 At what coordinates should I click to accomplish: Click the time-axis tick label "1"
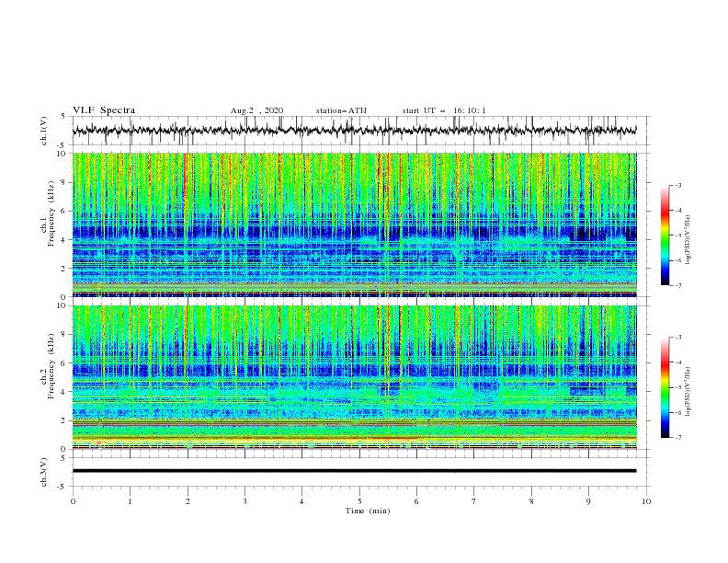(x=130, y=501)
